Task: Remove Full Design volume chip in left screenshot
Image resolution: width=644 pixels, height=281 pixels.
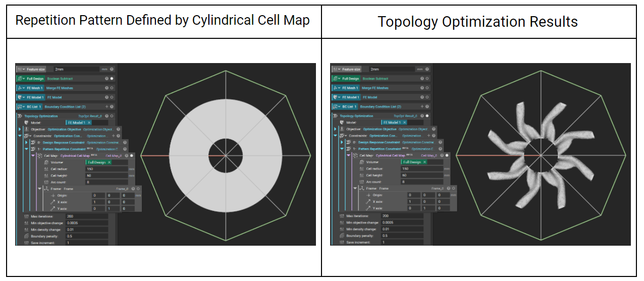Action: (109, 162)
